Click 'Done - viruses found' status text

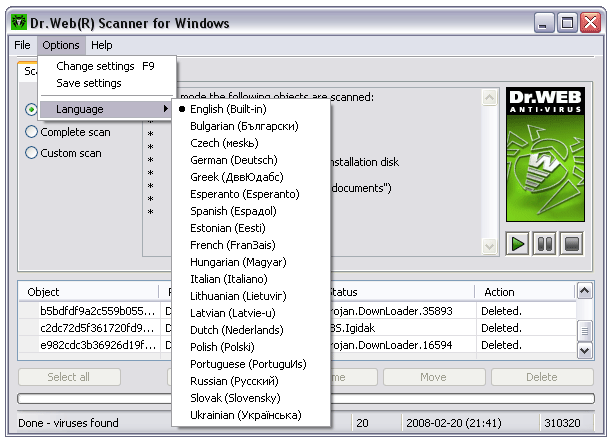tap(68, 423)
